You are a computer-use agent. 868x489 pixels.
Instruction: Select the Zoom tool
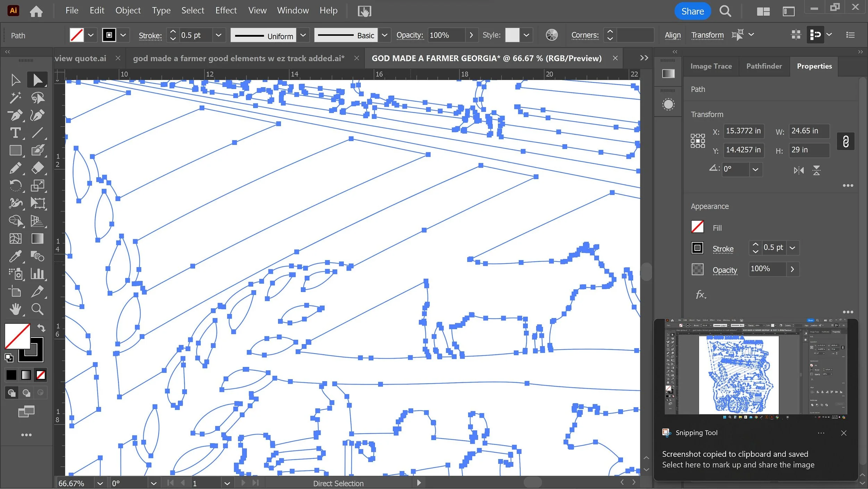(x=37, y=309)
